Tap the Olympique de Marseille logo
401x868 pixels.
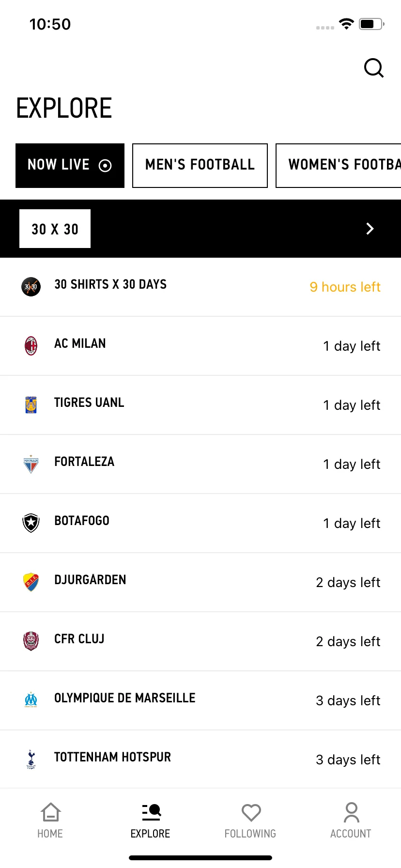pyautogui.click(x=31, y=700)
